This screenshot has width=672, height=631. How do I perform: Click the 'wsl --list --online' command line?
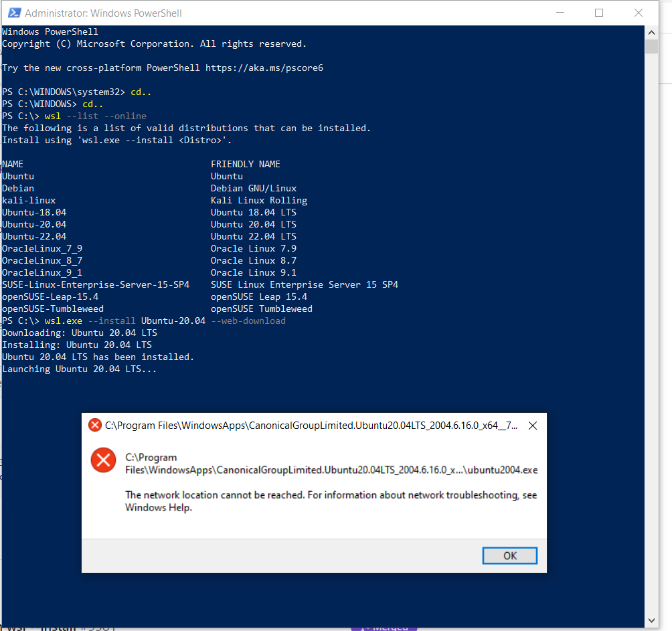pos(96,116)
